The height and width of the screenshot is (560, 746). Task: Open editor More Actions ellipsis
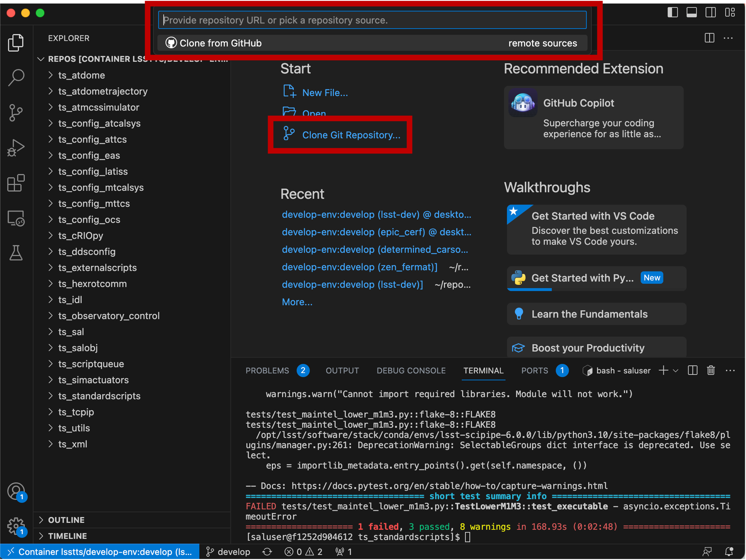click(729, 38)
